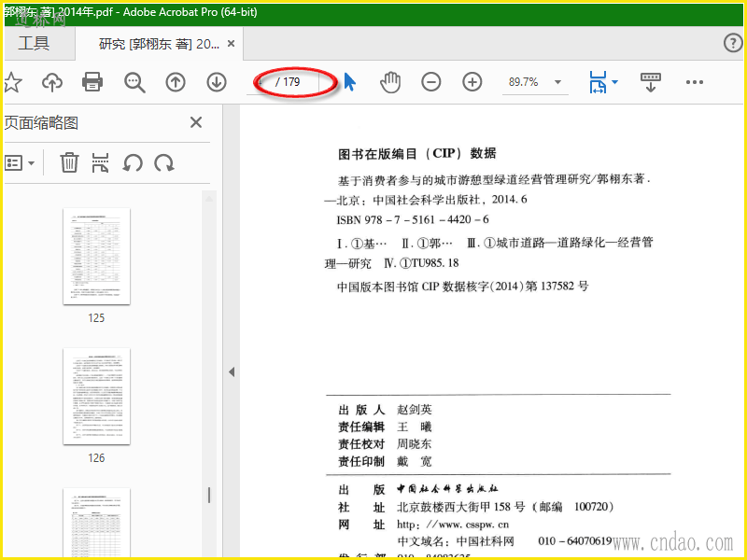Image resolution: width=747 pixels, height=560 pixels.
Task: Open the more tools ellipsis menu
Action: pyautogui.click(x=695, y=82)
